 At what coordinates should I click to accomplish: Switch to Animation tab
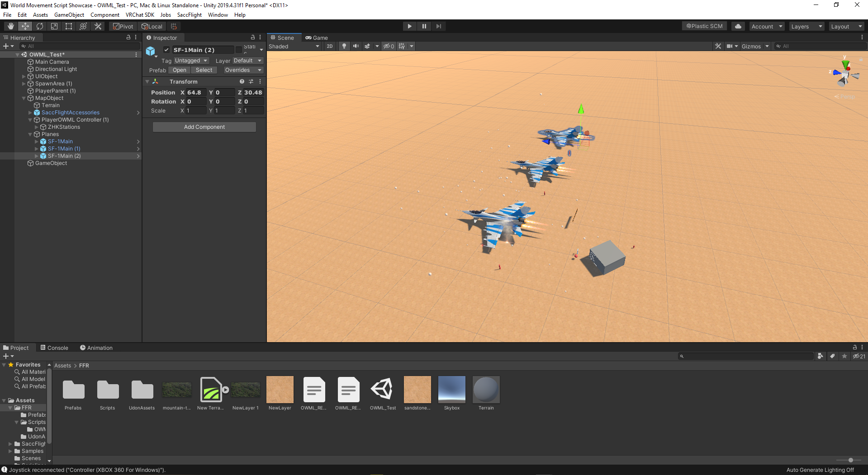click(96, 348)
